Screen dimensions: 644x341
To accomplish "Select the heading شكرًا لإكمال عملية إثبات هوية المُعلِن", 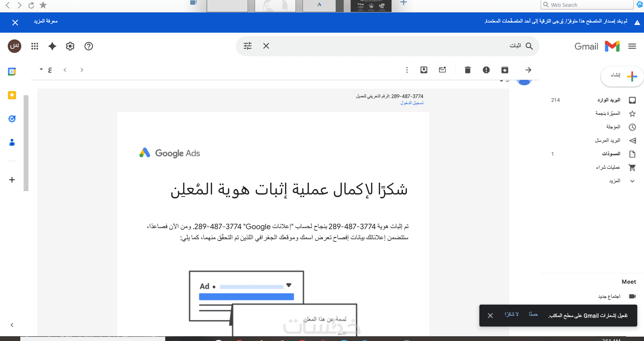I will [289, 189].
